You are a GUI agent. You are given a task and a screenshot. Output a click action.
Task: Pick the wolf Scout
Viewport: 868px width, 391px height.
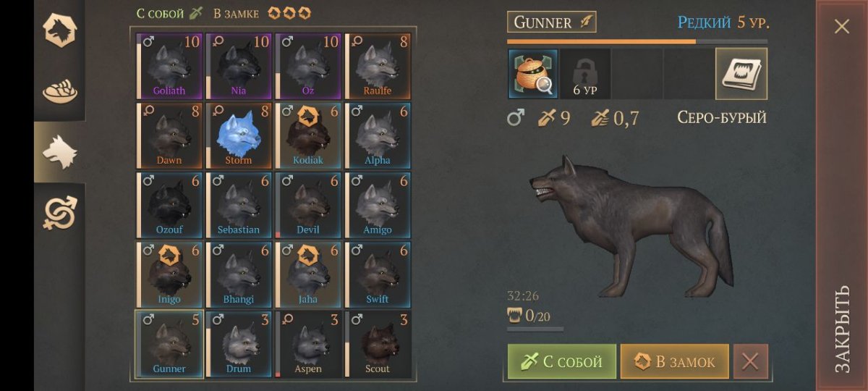pos(378,344)
